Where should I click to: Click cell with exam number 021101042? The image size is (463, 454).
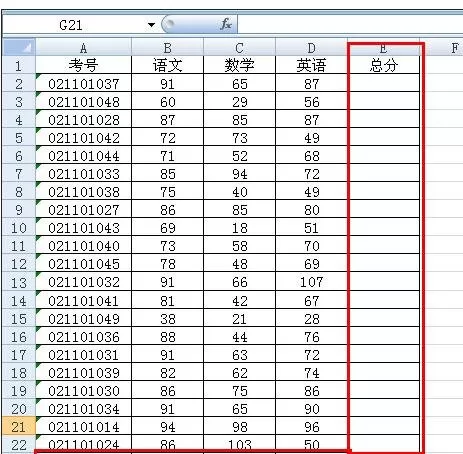point(84,137)
